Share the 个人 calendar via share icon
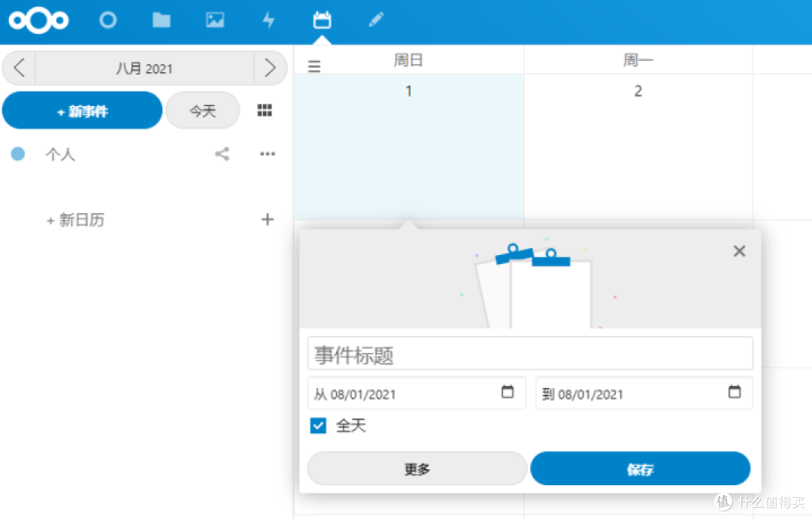 (x=222, y=153)
